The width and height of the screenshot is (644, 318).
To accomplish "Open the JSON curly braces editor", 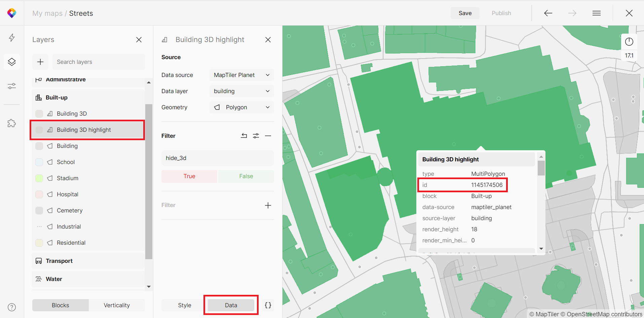I will point(268,305).
